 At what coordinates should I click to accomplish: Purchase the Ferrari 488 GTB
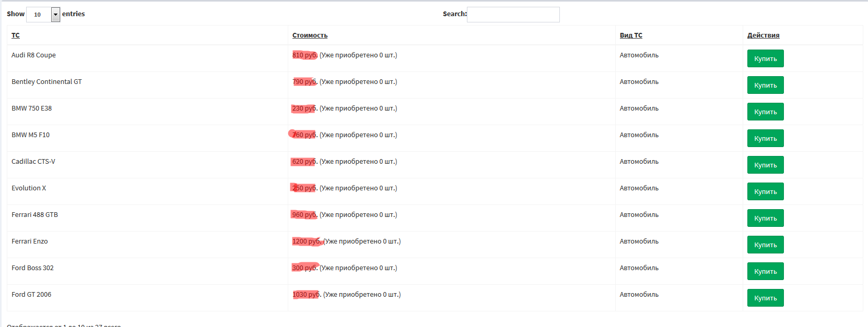coord(765,218)
